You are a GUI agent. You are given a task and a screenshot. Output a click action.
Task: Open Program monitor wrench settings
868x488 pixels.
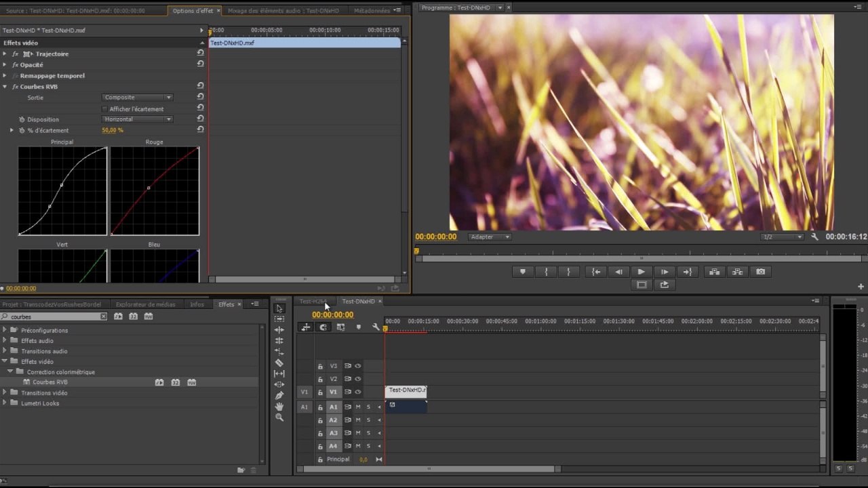(x=814, y=237)
